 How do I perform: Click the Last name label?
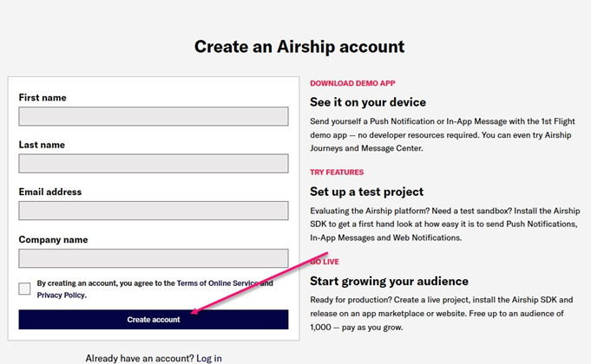(x=42, y=145)
